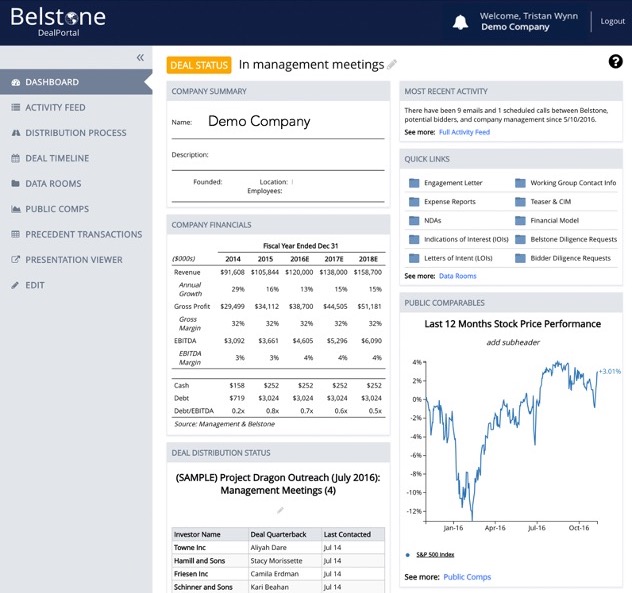Select Public Comps sidebar item
The height and width of the screenshot is (593, 632).
pyautogui.click(x=56, y=209)
